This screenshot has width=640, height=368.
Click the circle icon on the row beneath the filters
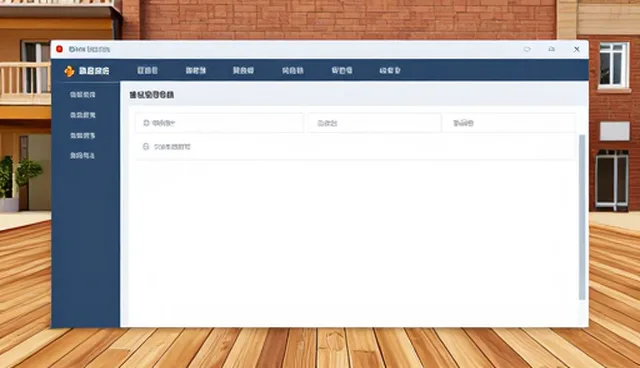pyautogui.click(x=146, y=146)
